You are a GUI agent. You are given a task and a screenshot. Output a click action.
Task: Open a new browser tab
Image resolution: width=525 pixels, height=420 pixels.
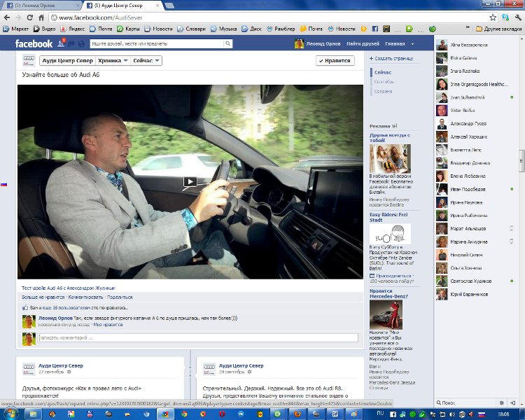pyautogui.click(x=169, y=6)
